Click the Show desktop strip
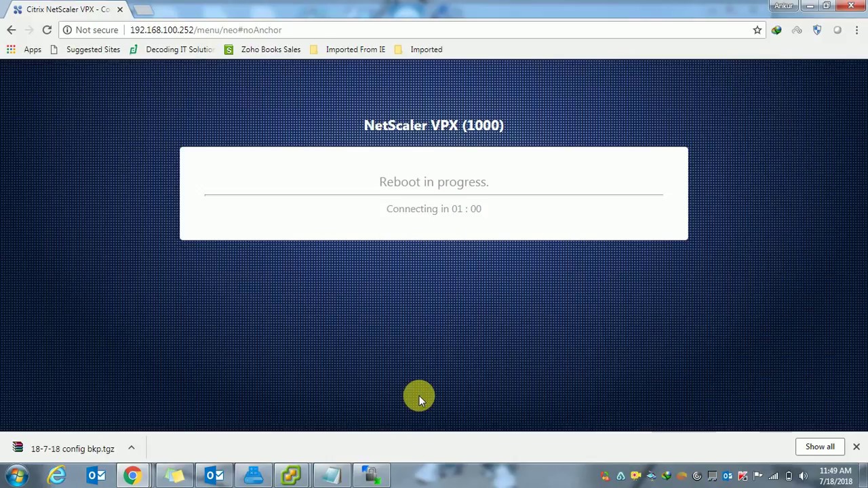This screenshot has height=488, width=868. click(x=863, y=476)
